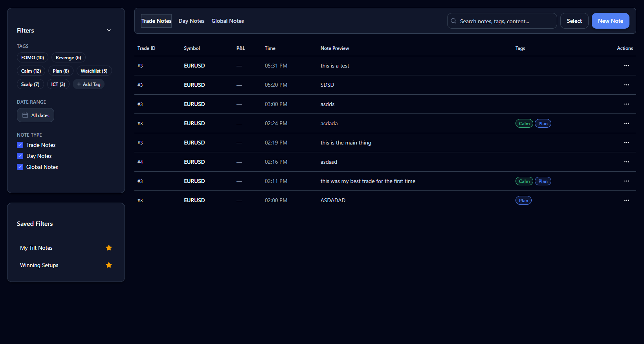Image resolution: width=644 pixels, height=344 pixels.
Task: Filter by Watchlist (5) tag
Action: pos(94,71)
